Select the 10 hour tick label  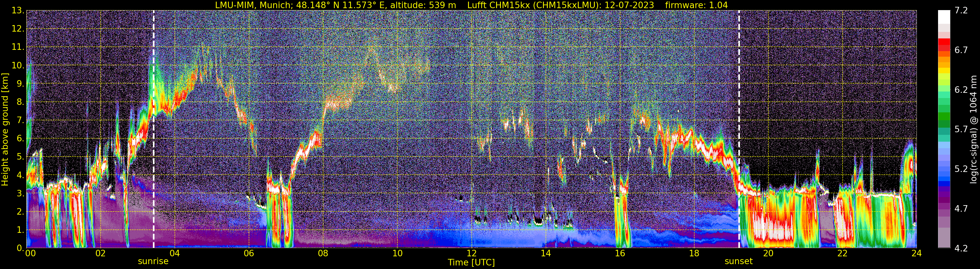(397, 253)
